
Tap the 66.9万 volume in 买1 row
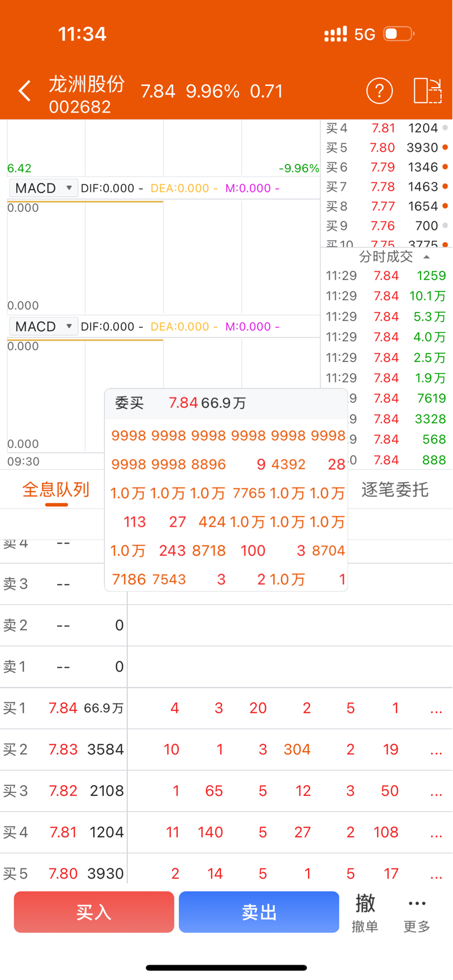click(104, 708)
